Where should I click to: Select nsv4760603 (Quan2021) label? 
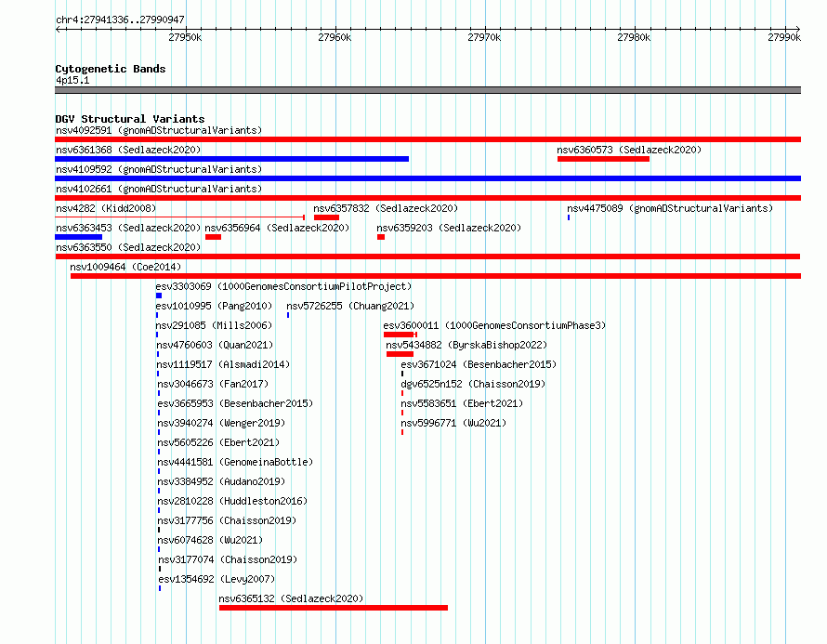[215, 345]
